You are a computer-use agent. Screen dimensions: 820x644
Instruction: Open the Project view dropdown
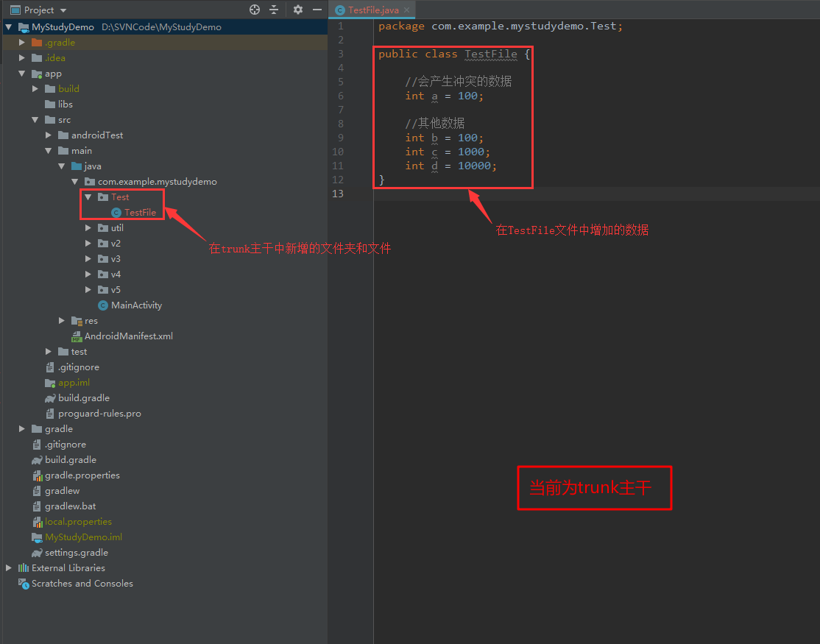63,10
